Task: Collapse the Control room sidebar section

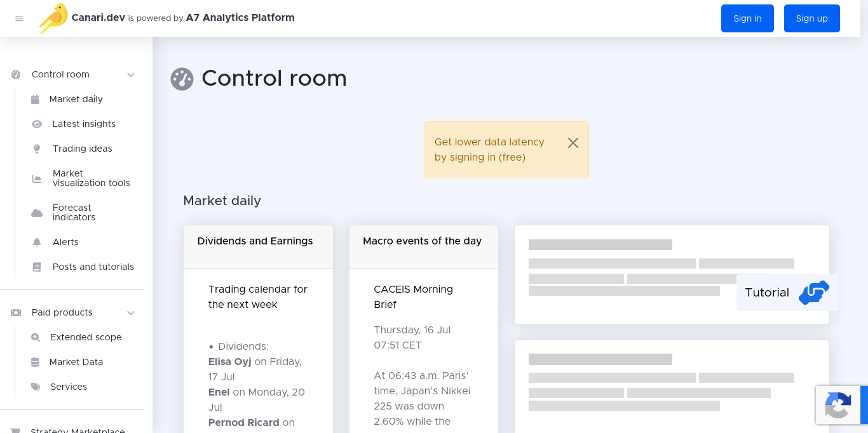Action: [131, 75]
